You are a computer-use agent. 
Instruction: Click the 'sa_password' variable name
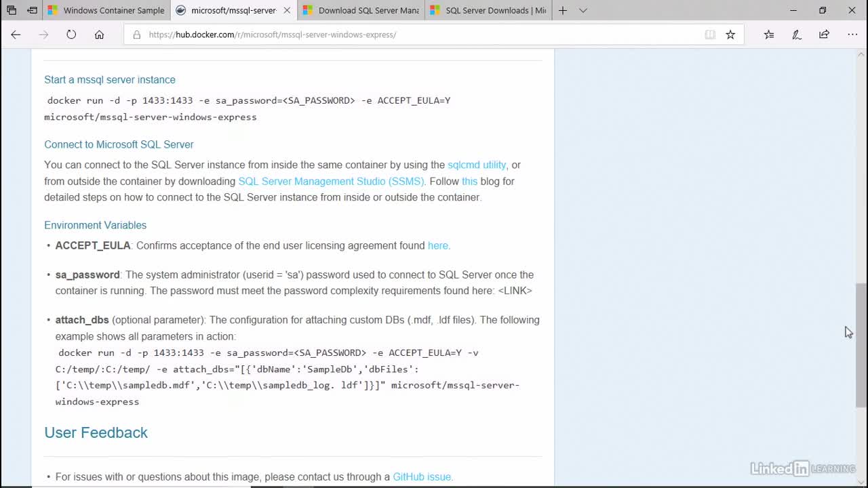point(87,274)
